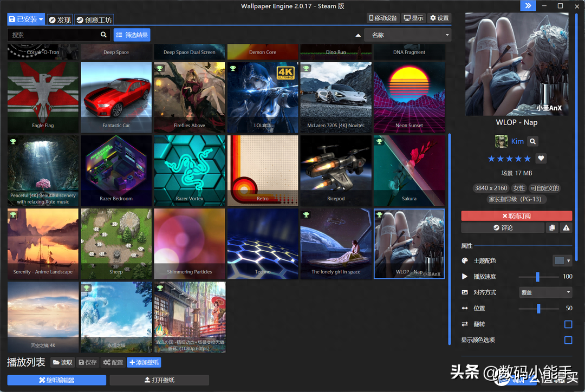
Task: Click the warning triangle report icon
Action: [x=566, y=228]
